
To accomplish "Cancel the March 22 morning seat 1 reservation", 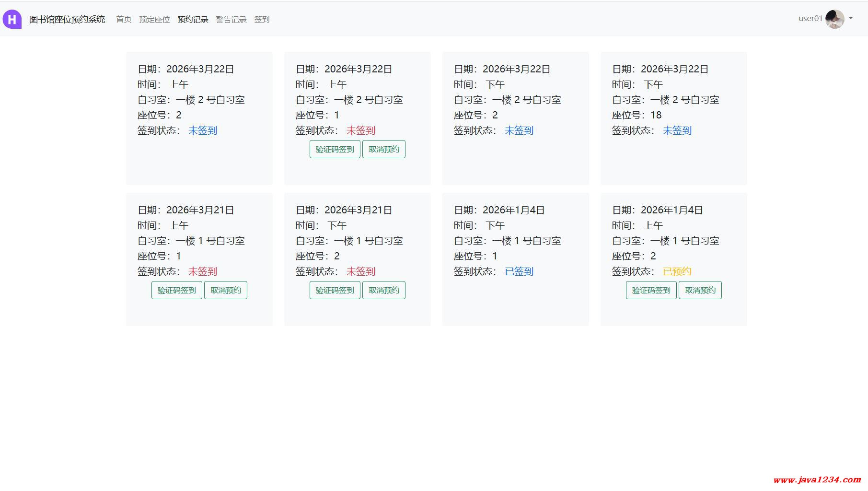I will (383, 149).
